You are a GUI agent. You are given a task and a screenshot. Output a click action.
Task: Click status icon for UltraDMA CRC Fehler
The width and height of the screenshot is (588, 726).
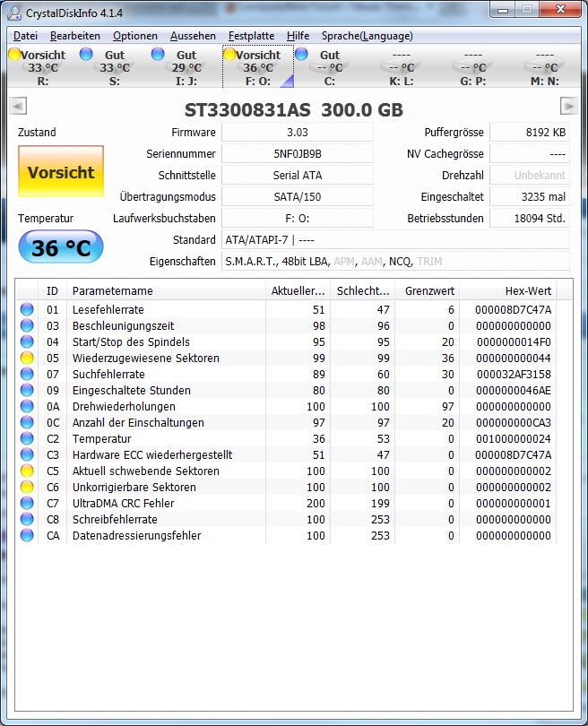27,504
